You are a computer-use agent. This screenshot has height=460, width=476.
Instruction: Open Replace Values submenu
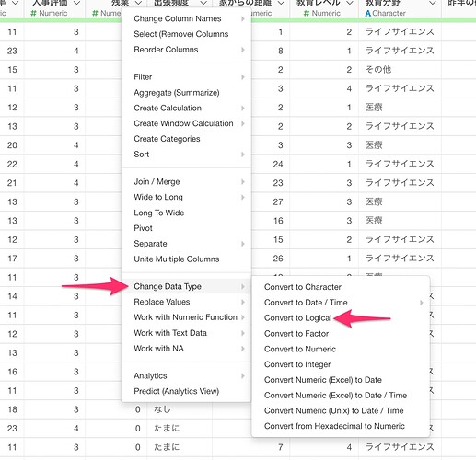point(186,302)
